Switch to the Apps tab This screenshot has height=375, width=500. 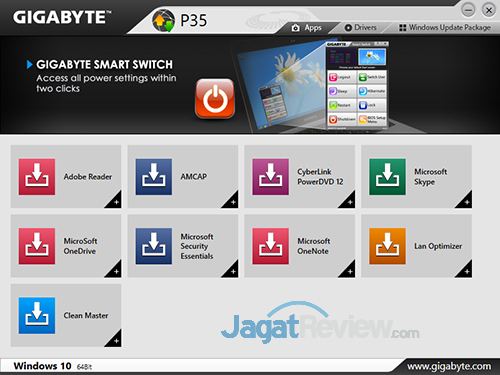[x=307, y=28]
